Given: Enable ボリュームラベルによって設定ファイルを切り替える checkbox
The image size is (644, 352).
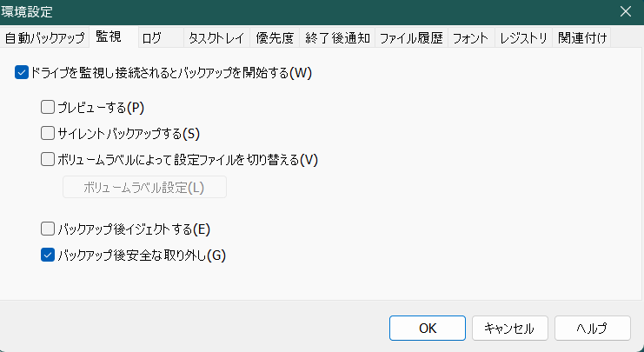Looking at the screenshot, I should [x=48, y=160].
